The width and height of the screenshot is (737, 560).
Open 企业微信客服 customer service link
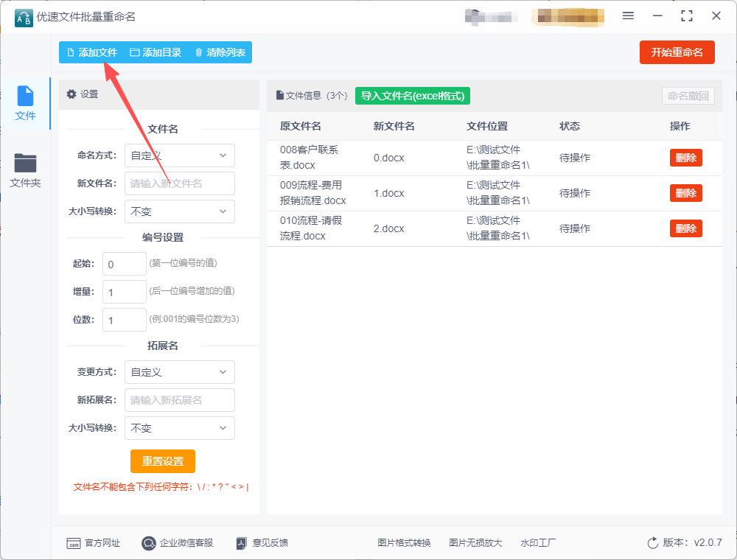point(177,543)
